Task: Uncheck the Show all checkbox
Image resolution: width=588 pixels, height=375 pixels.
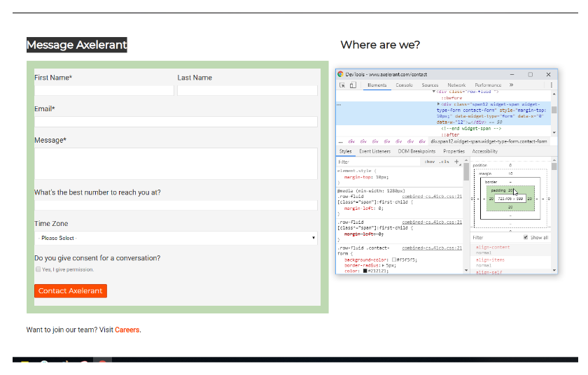Action: [x=526, y=237]
